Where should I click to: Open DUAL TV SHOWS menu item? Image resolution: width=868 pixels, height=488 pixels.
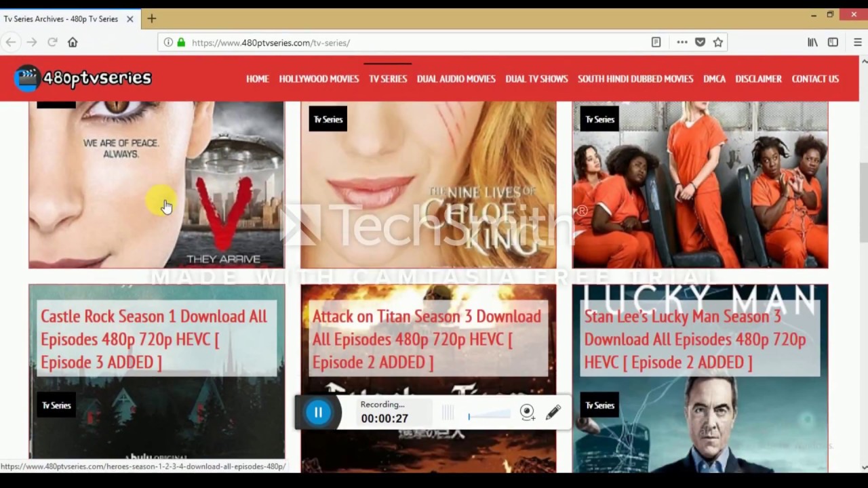click(x=536, y=79)
